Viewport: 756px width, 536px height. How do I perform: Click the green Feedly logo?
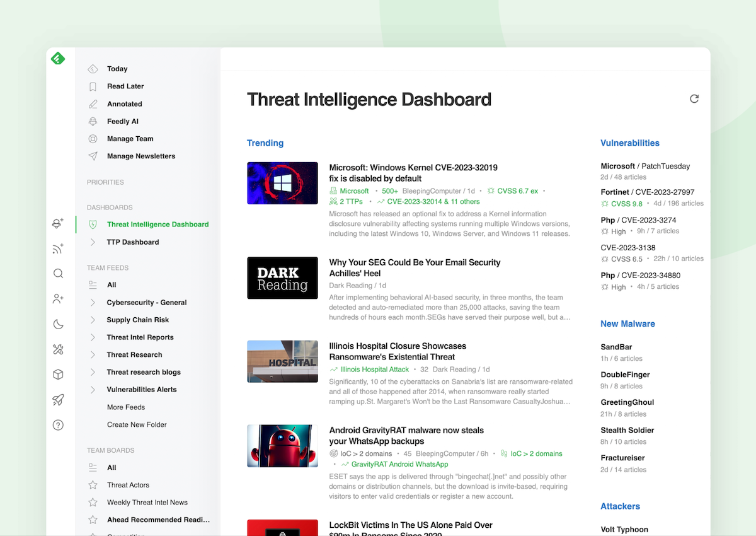pos(59,58)
